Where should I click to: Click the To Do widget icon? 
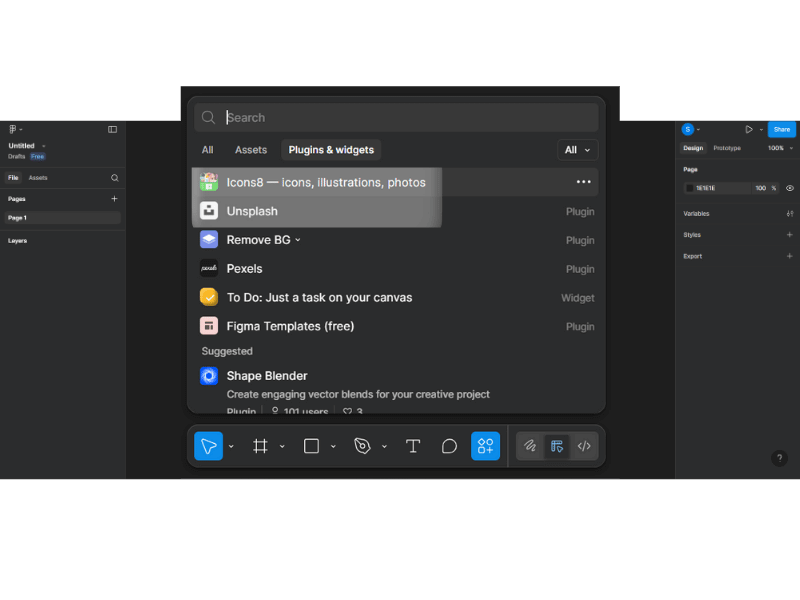point(209,297)
